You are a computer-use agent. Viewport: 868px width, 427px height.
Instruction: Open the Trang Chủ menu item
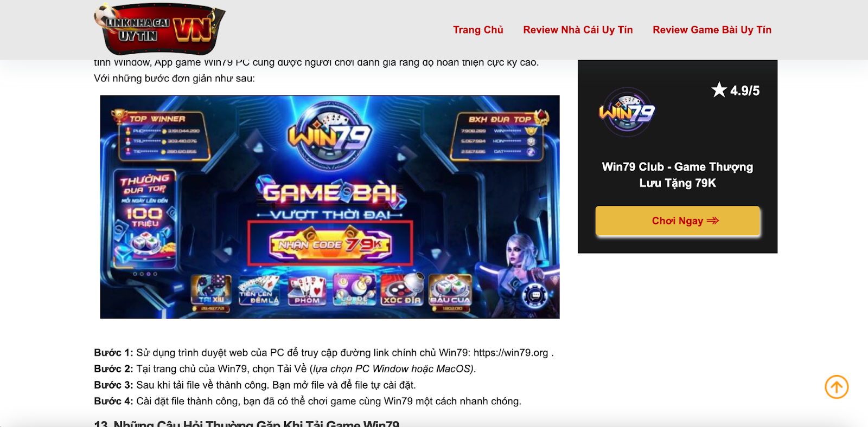pyautogui.click(x=478, y=30)
